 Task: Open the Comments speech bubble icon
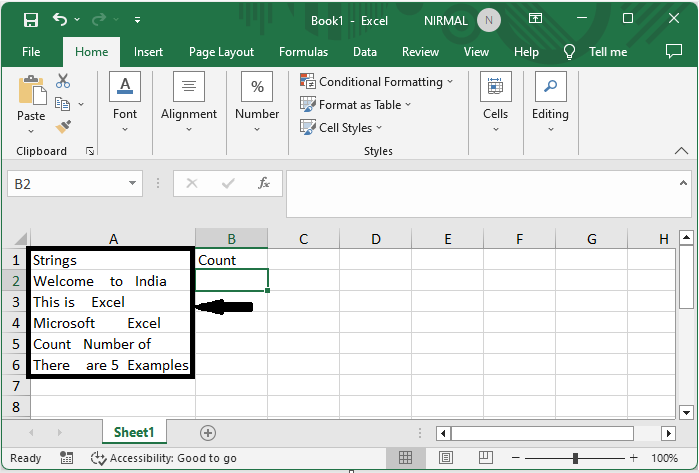click(674, 51)
